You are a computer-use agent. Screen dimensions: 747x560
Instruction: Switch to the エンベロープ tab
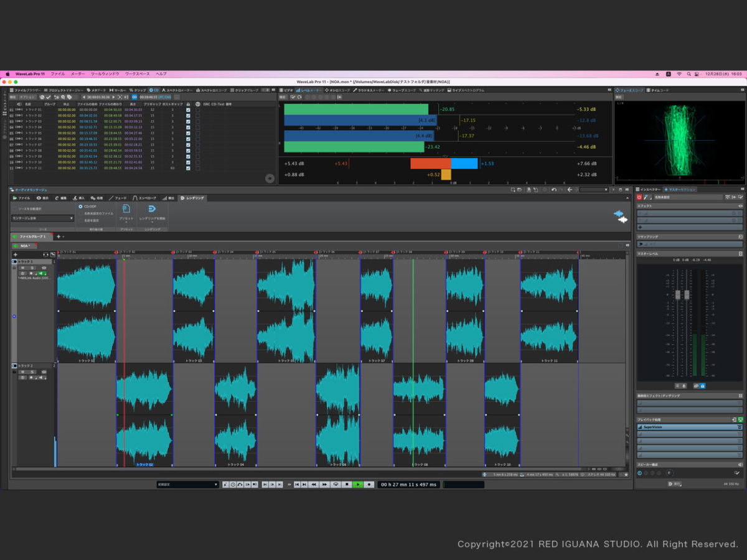pyautogui.click(x=145, y=198)
